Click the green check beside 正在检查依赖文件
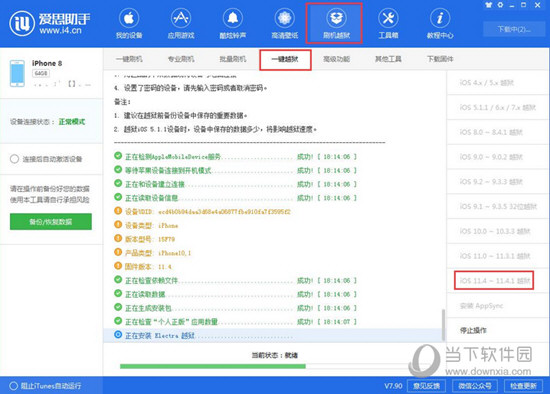Image resolution: width=550 pixels, height=394 pixels. [118, 280]
